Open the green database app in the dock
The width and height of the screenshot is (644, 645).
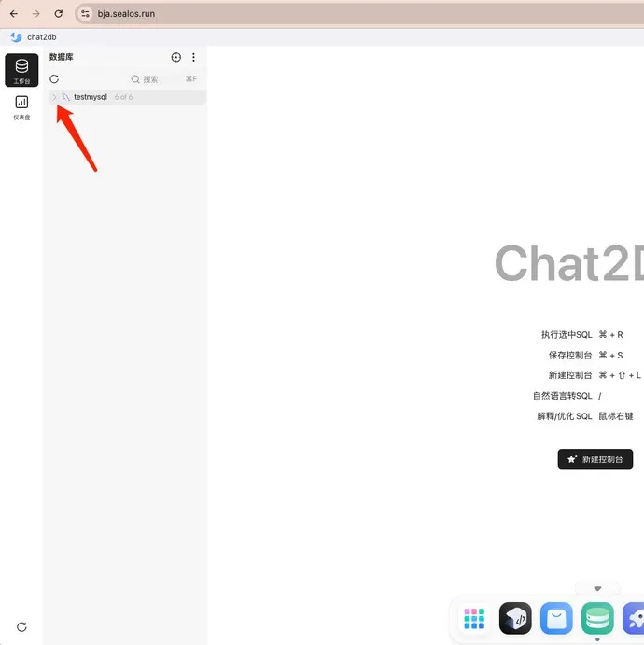597,619
